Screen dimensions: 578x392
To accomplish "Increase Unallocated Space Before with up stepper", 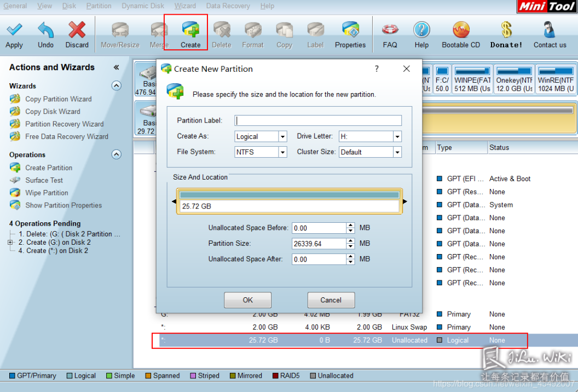I will (x=350, y=226).
